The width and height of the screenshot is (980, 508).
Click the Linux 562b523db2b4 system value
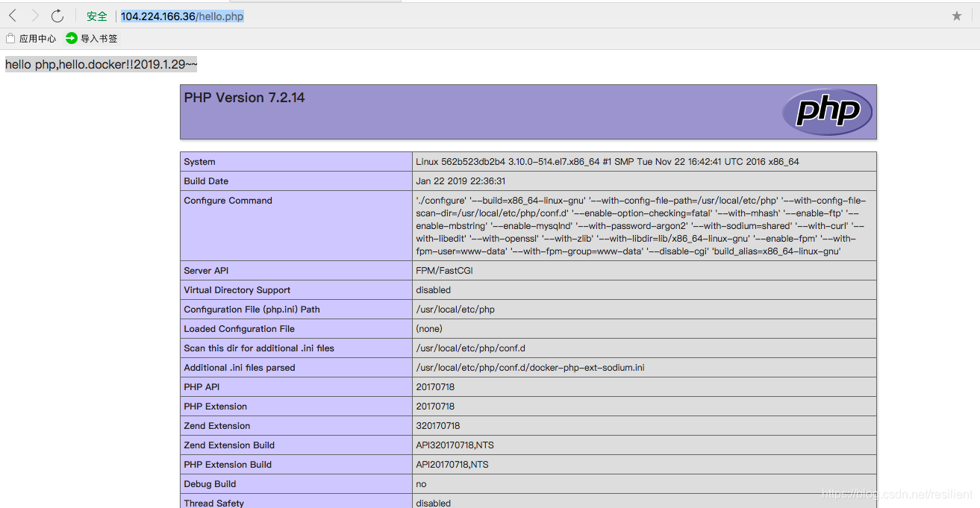click(x=607, y=162)
